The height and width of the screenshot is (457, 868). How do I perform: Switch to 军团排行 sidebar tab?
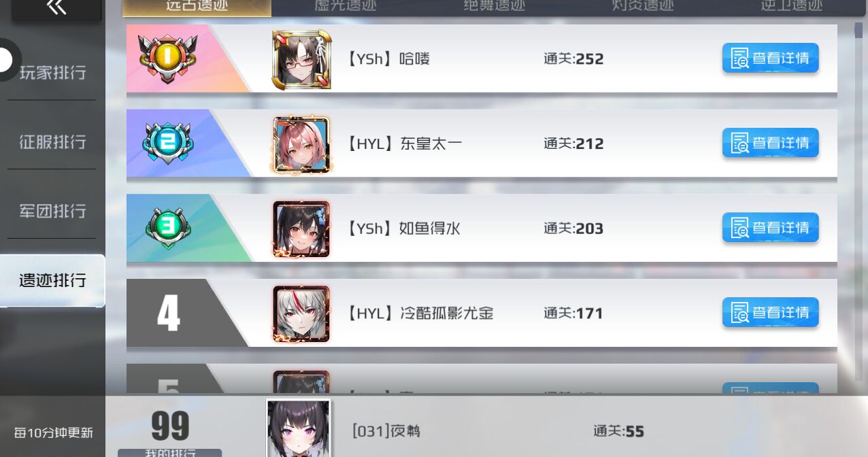pos(52,211)
